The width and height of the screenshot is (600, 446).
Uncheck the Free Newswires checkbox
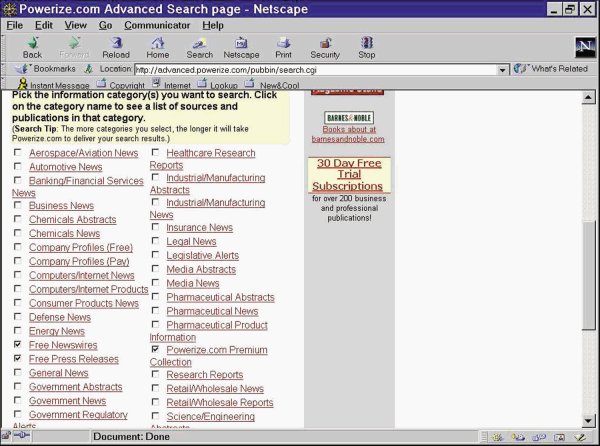[x=18, y=344]
